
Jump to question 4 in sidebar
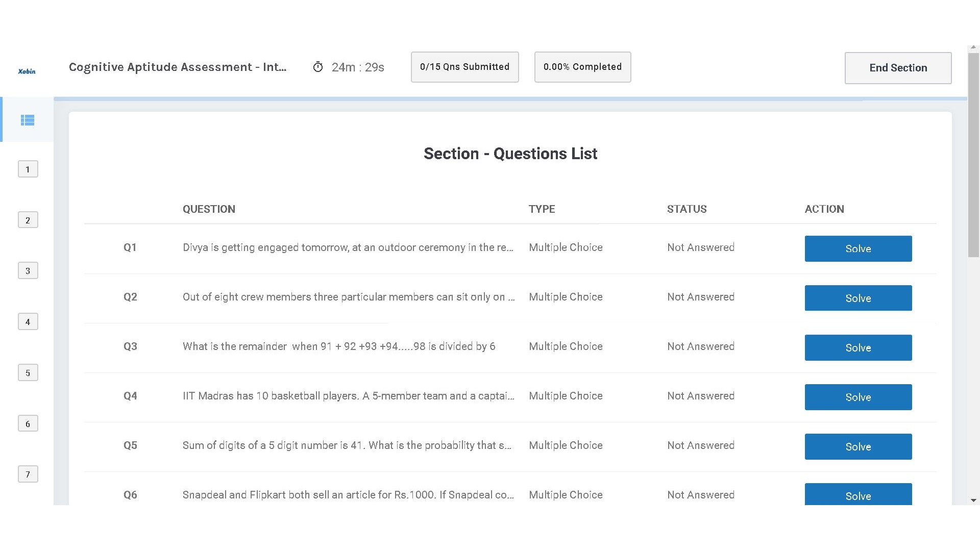pyautogui.click(x=28, y=322)
